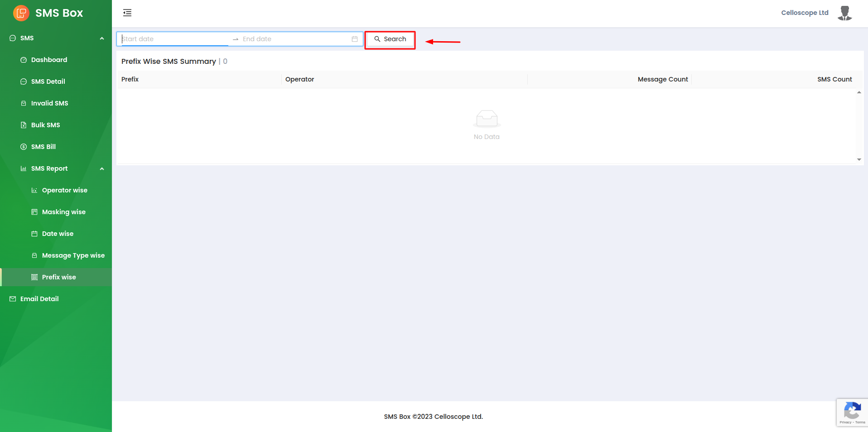Open the SMS Detail page
868x432 pixels.
pos(48,82)
